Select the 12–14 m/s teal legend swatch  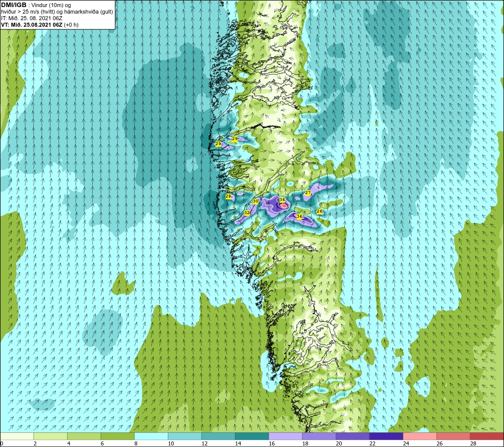tap(218, 436)
